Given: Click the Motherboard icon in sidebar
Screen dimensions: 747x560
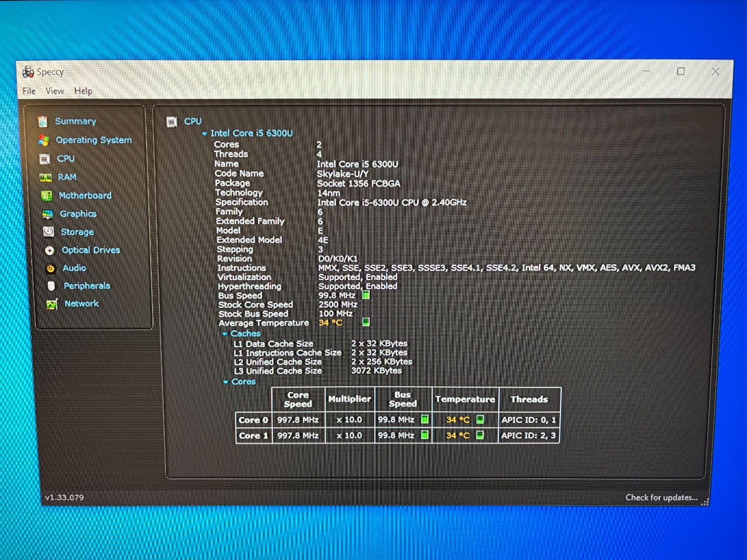Looking at the screenshot, I should coord(47,196).
